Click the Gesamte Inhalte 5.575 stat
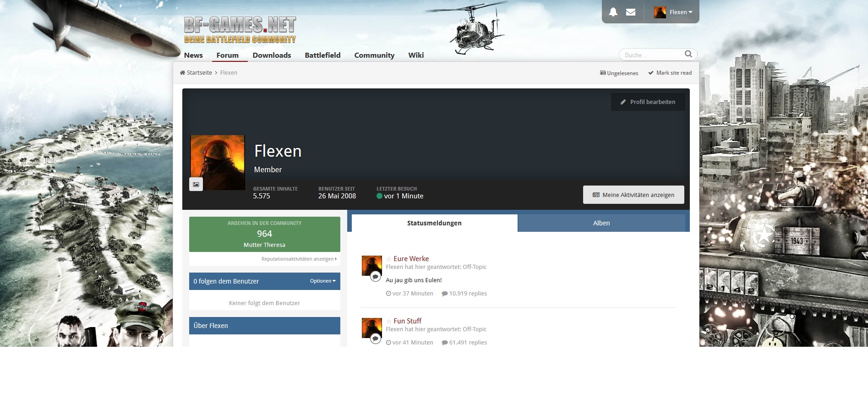Screen dimensions: 868x399 tap(275, 193)
